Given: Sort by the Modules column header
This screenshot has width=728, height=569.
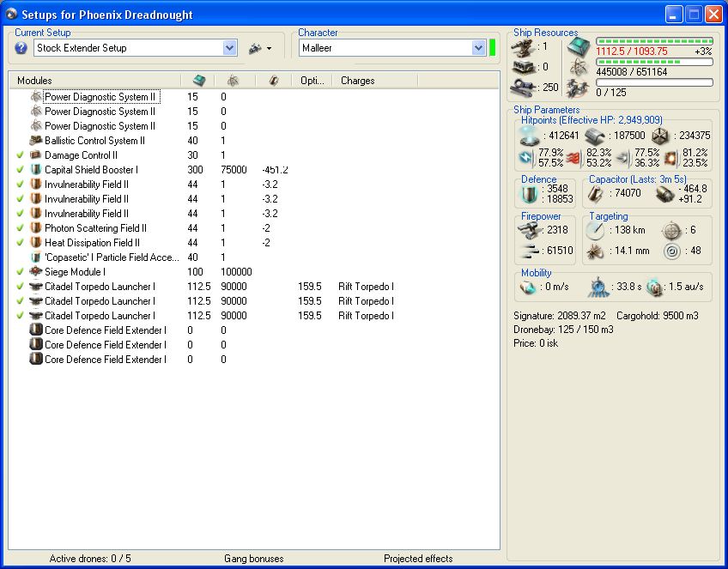Looking at the screenshot, I should point(94,81).
